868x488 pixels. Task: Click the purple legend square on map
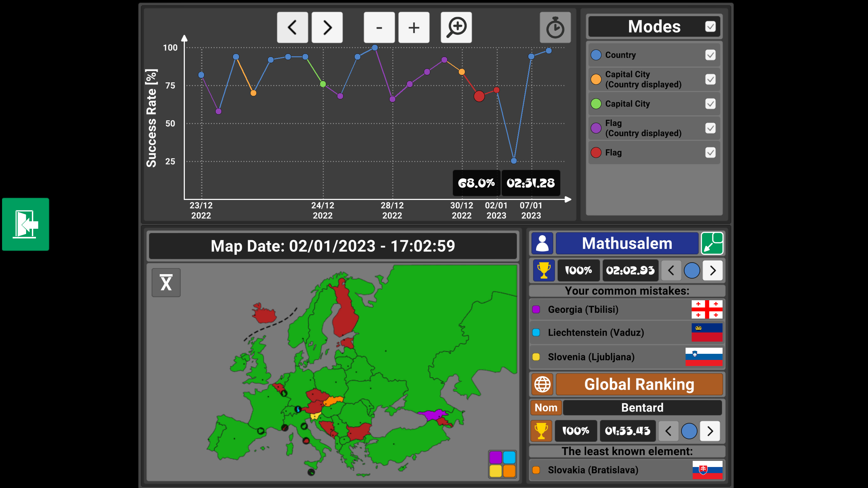495,457
